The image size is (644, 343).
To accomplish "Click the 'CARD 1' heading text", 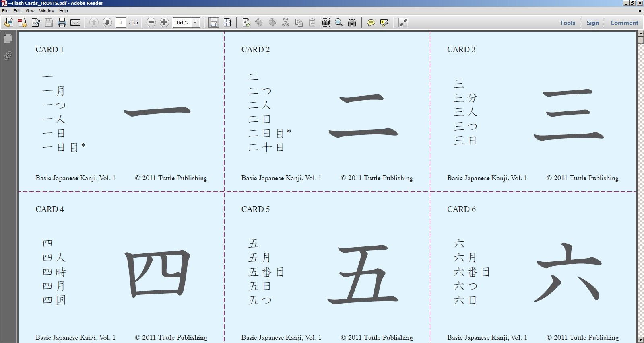I will (50, 49).
